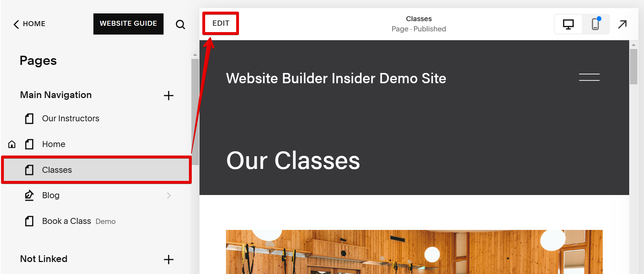Select the Classes page in navigation
644x274 pixels.
pos(96,170)
